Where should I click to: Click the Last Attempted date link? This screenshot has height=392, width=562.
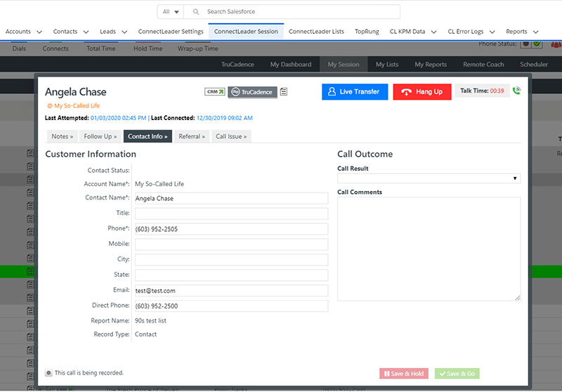point(118,118)
